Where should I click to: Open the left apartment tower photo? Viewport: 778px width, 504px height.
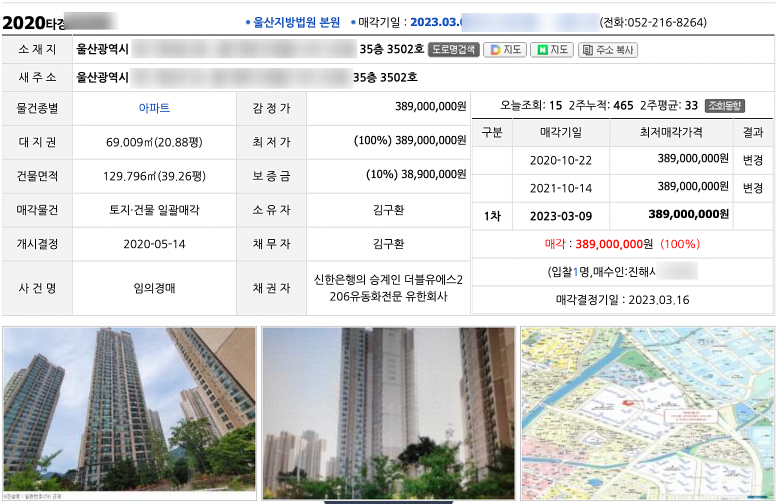(129, 411)
